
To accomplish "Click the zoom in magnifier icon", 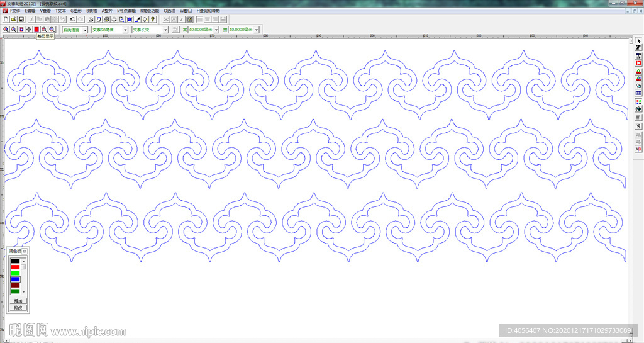I will [6, 30].
